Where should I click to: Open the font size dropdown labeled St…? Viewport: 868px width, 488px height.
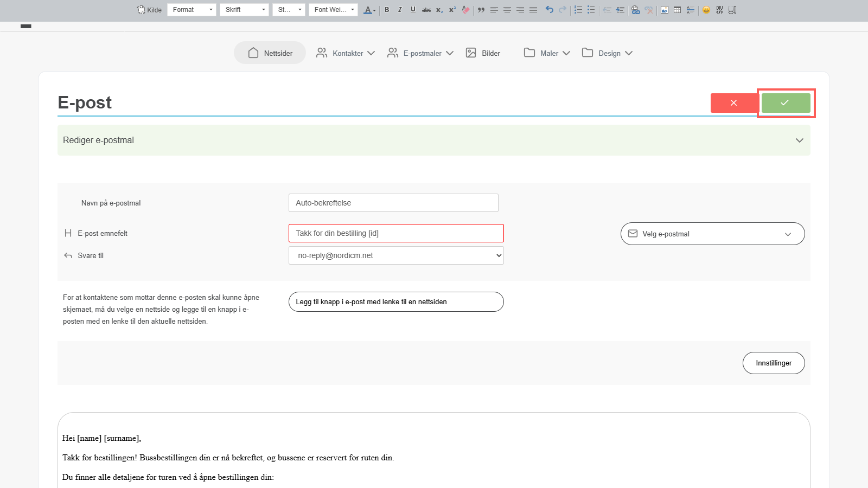[289, 10]
